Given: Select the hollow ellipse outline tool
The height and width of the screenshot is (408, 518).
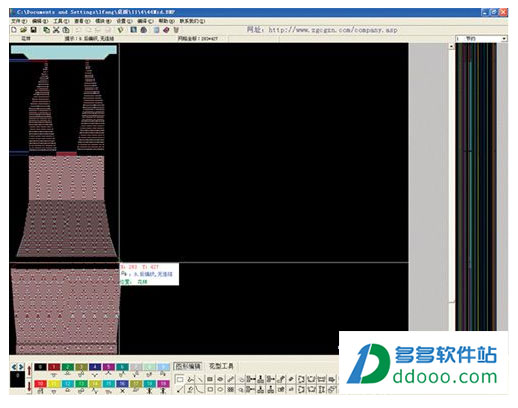Looking at the screenshot, I should [x=220, y=389].
